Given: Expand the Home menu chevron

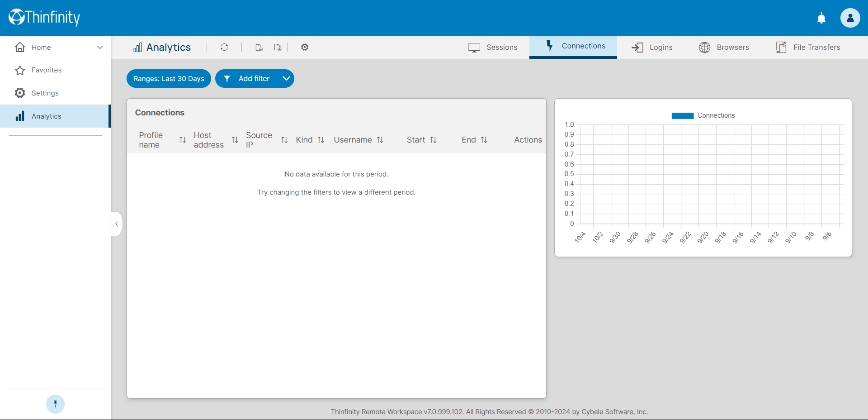Looking at the screenshot, I should pos(100,48).
